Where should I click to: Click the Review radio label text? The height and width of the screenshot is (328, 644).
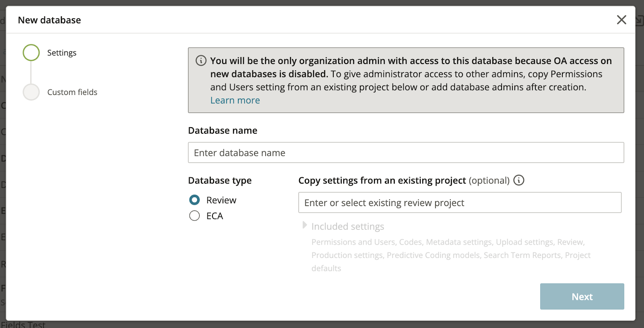click(x=221, y=200)
